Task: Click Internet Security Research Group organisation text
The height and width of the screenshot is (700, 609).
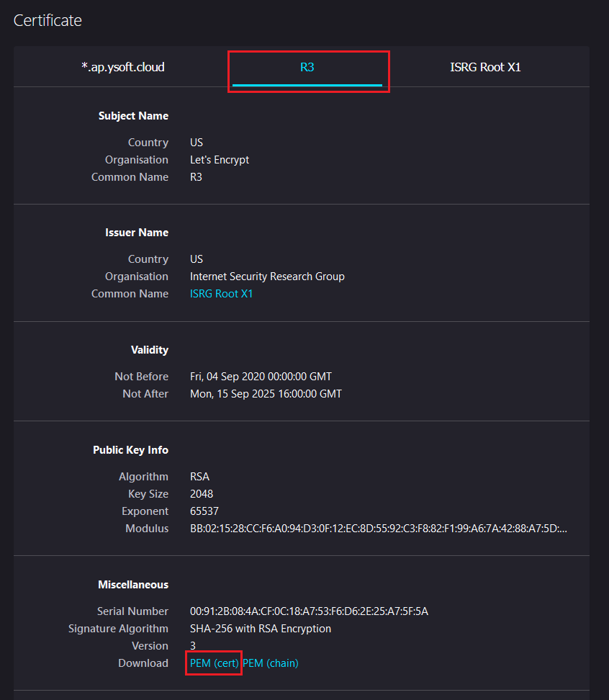Action: click(x=267, y=277)
